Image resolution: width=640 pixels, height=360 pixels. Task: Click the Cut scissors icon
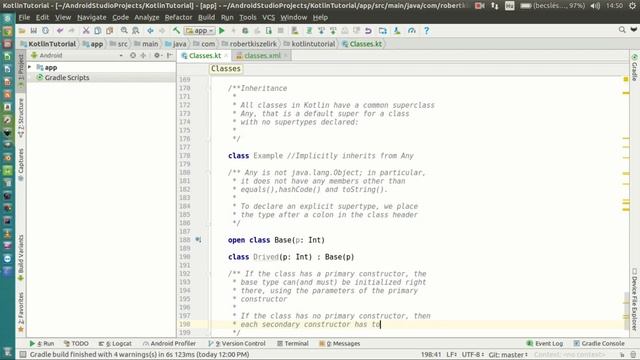pyautogui.click(x=86, y=31)
